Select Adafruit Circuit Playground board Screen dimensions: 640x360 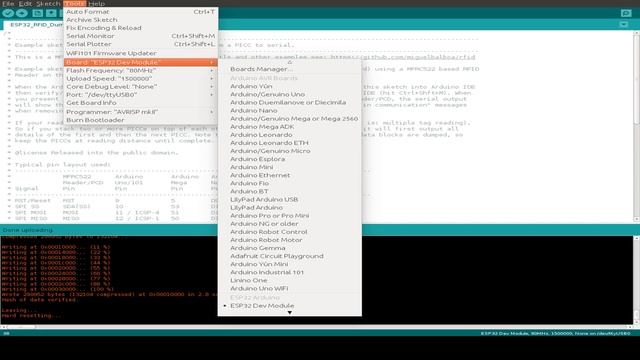pyautogui.click(x=289, y=256)
